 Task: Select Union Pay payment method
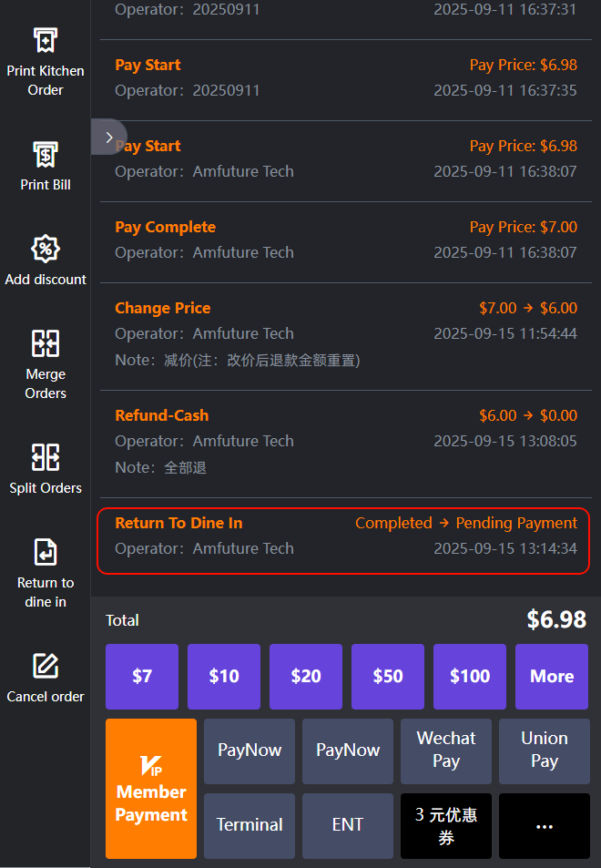pos(545,751)
